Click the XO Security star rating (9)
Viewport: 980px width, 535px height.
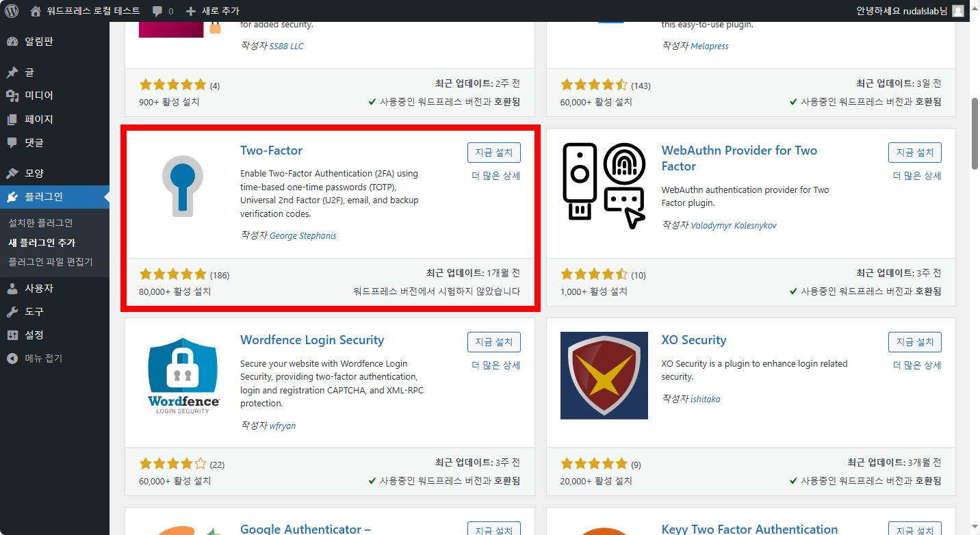(x=594, y=465)
